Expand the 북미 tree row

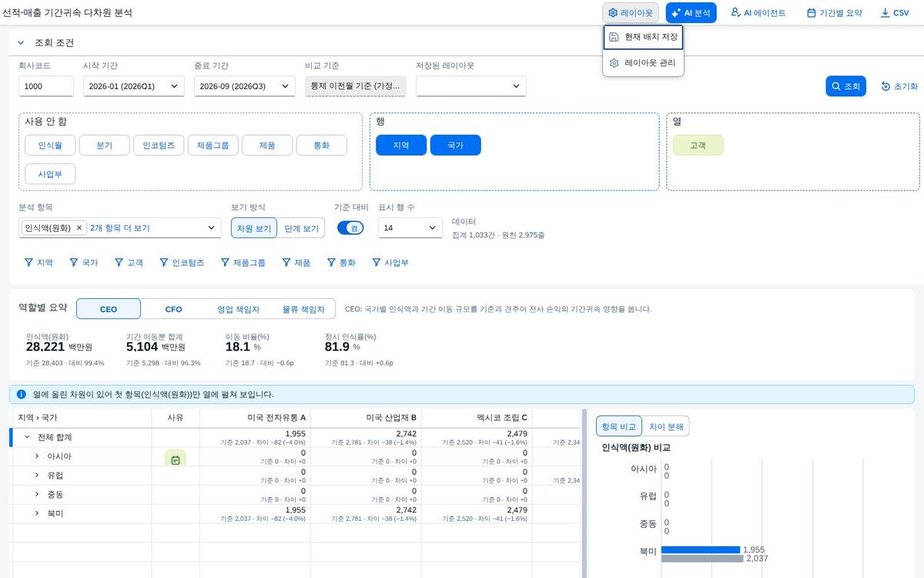coord(36,512)
